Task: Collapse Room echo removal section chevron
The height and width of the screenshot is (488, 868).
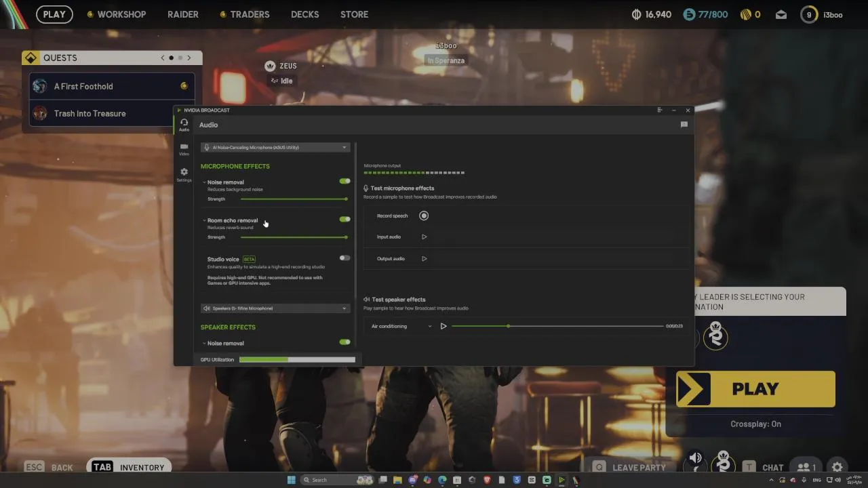Action: [204, 220]
